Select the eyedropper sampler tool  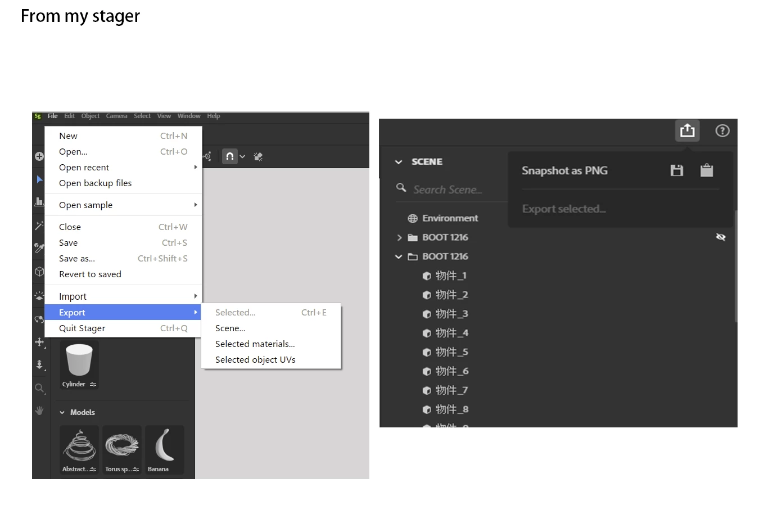(x=39, y=248)
